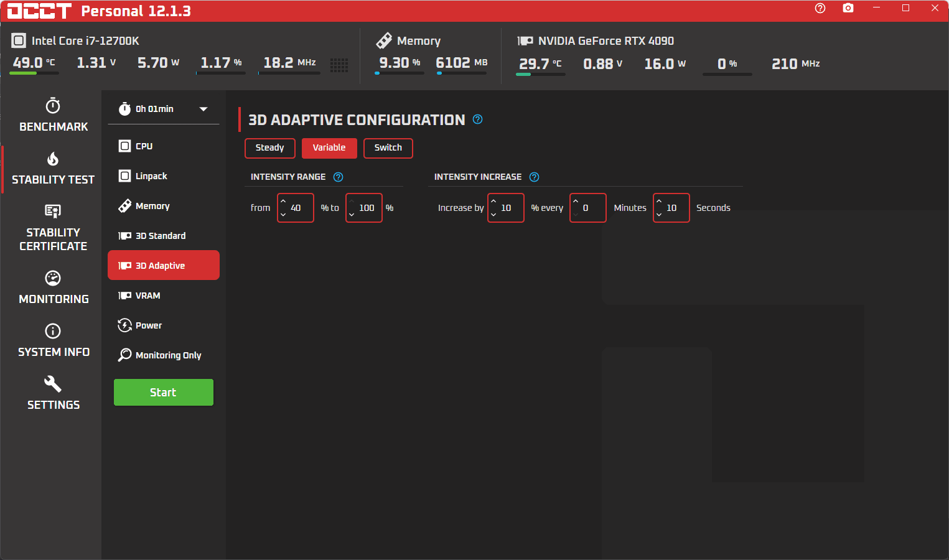Image resolution: width=949 pixels, height=560 pixels.
Task: Click the Memory usage 9.30 % reading
Action: (x=400, y=63)
